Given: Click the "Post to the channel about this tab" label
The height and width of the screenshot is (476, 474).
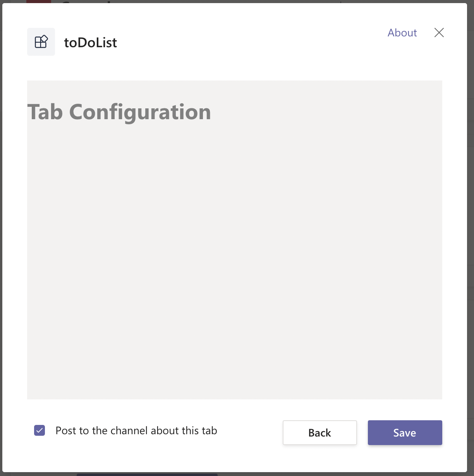Looking at the screenshot, I should 136,430.
